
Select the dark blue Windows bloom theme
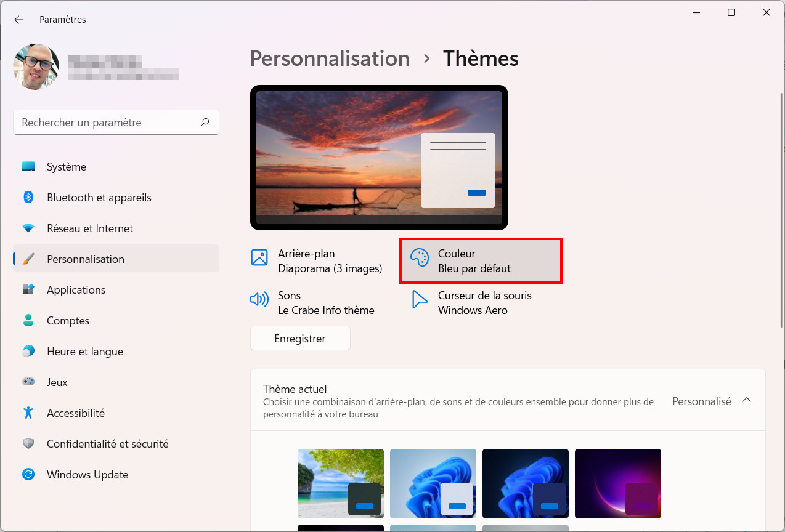click(x=526, y=483)
